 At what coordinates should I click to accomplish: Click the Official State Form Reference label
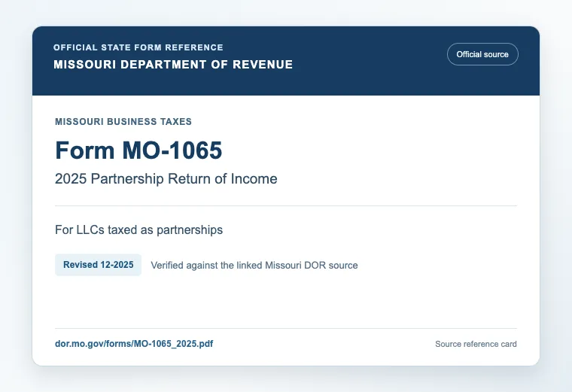click(138, 47)
